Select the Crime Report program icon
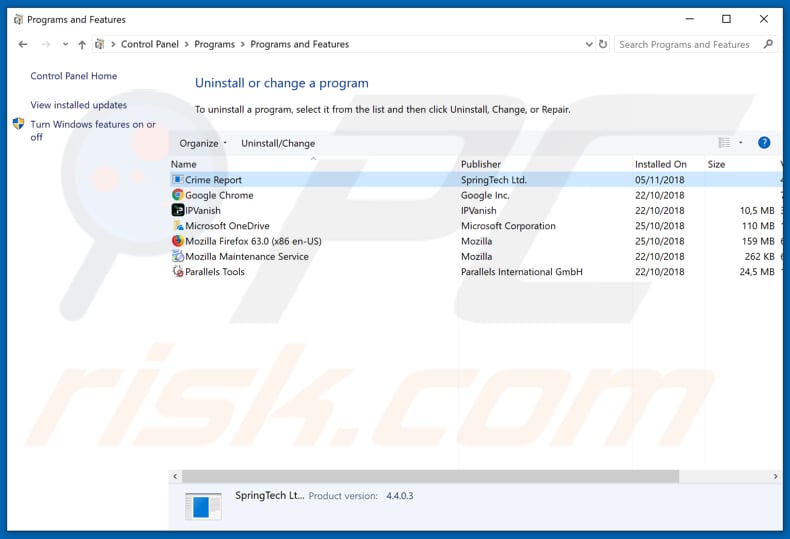Viewport: 790px width, 539px height. pos(177,179)
